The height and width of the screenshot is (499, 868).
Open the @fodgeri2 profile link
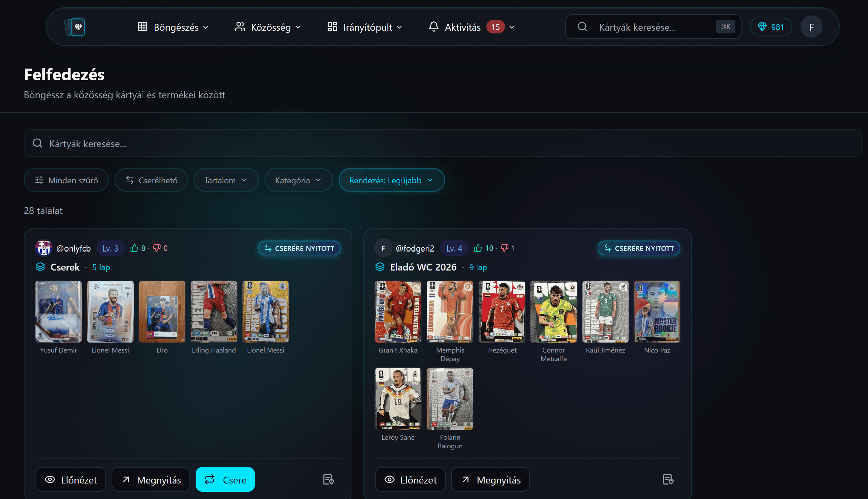tap(415, 248)
